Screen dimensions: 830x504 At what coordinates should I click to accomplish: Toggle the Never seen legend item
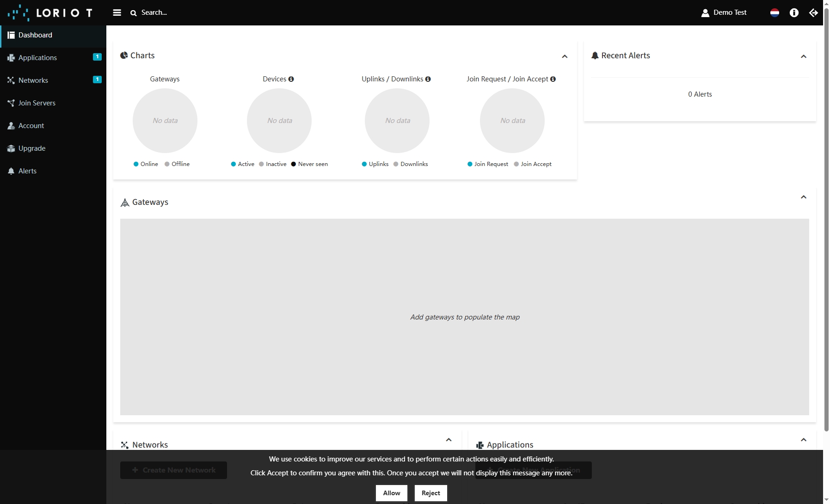point(309,164)
